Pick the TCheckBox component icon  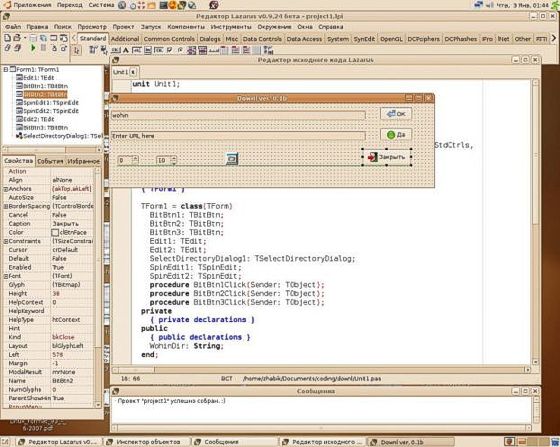tap(169, 50)
